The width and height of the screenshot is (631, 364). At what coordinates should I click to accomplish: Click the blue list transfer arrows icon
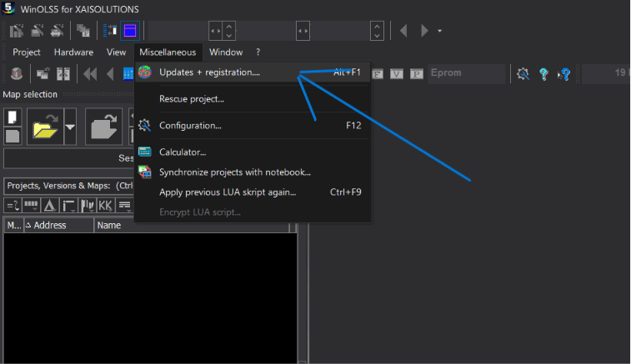point(109,31)
